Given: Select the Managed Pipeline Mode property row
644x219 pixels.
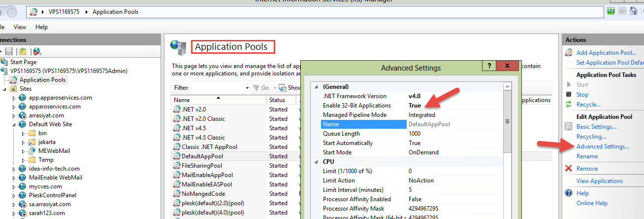Looking at the screenshot, I should 412,115.
